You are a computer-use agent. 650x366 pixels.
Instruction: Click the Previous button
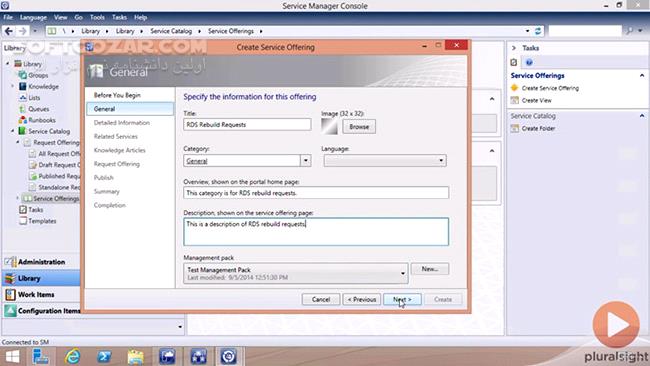click(361, 299)
